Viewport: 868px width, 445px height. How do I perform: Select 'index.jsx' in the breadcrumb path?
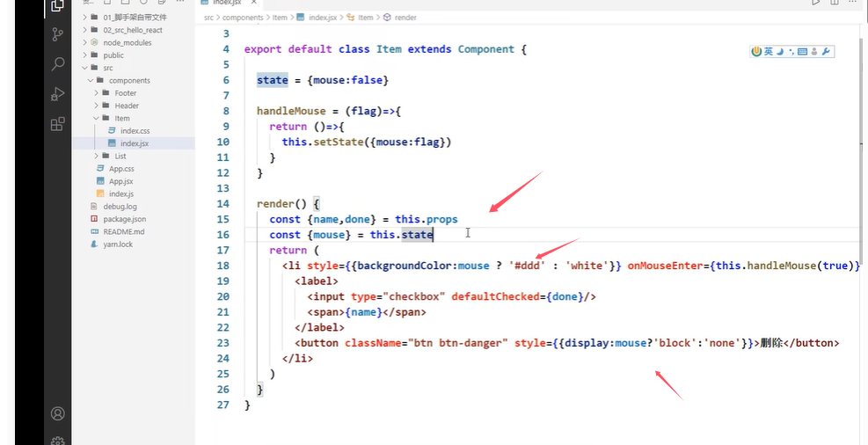tap(323, 18)
